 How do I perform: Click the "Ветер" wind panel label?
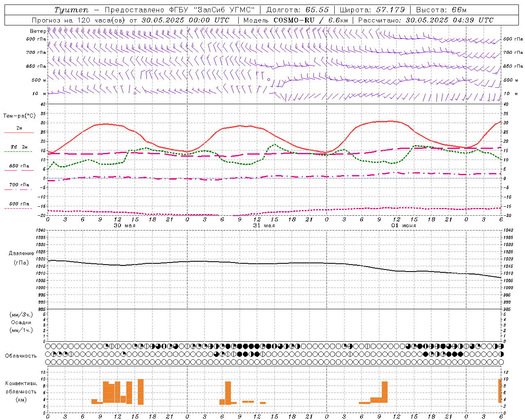(x=38, y=31)
